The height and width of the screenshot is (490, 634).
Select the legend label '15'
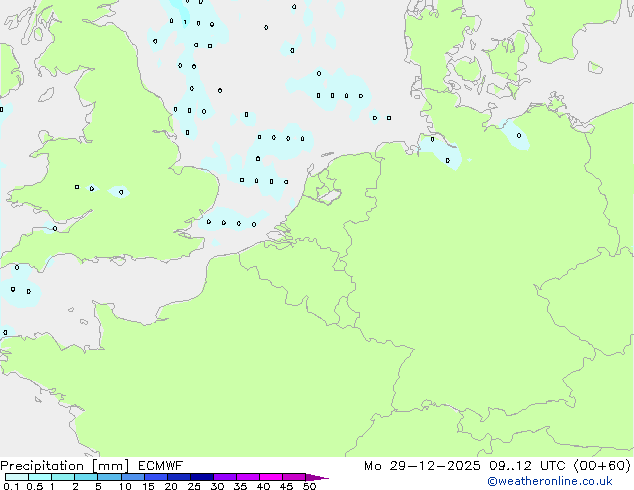click(148, 486)
